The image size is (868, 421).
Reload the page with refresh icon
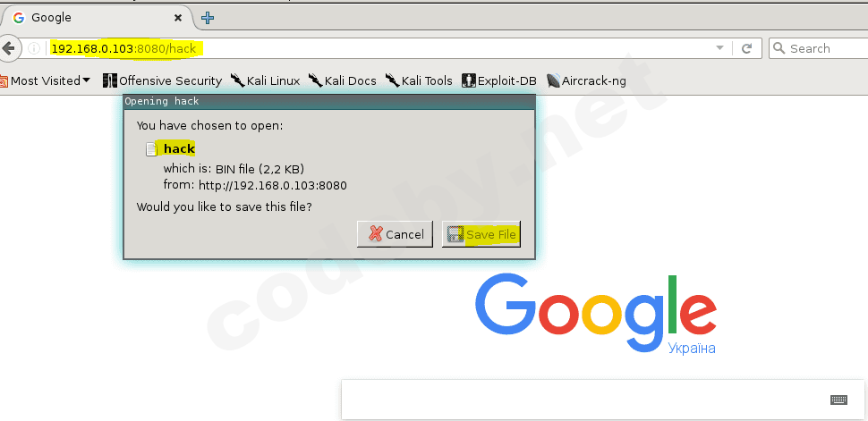746,48
